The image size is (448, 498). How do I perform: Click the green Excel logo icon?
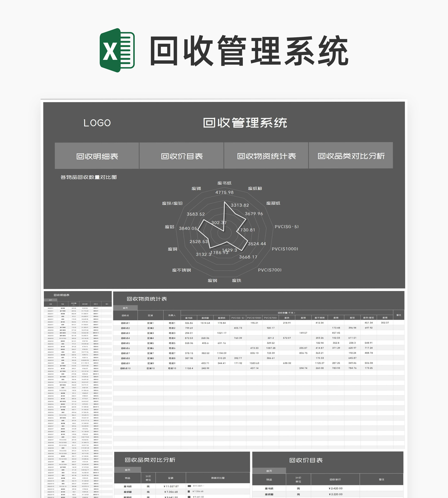click(x=117, y=50)
